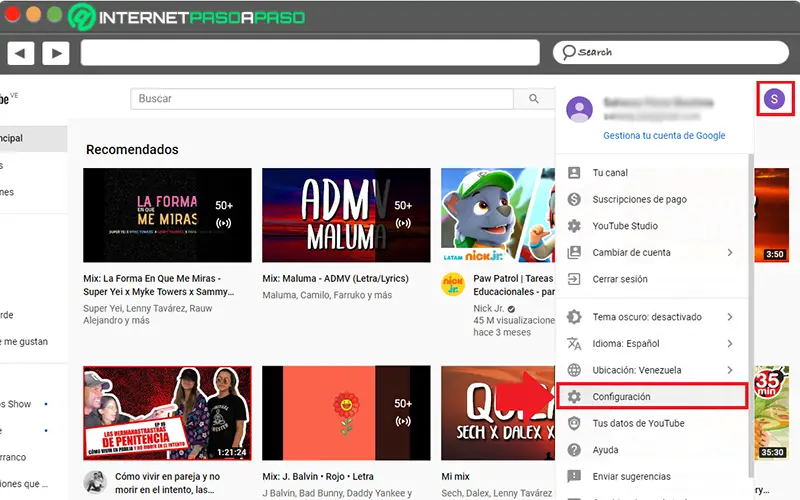Open Configuración menu entry

652,396
